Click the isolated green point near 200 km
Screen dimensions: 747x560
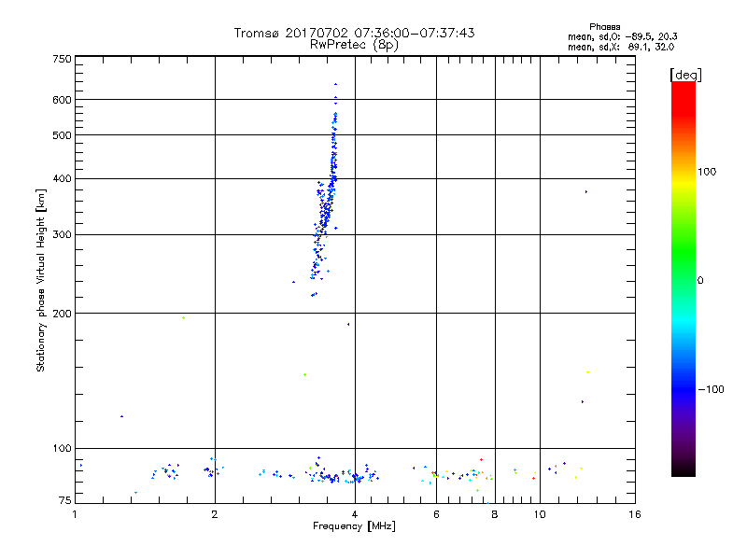(183, 317)
